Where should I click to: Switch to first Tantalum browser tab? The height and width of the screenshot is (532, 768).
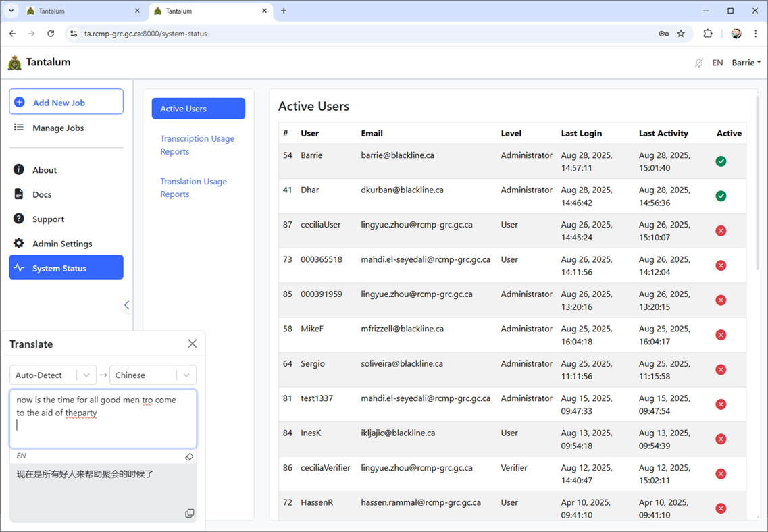(x=83, y=11)
